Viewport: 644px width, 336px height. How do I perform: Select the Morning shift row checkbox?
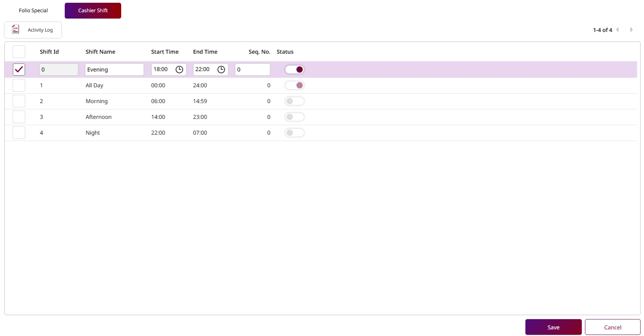pos(19,101)
